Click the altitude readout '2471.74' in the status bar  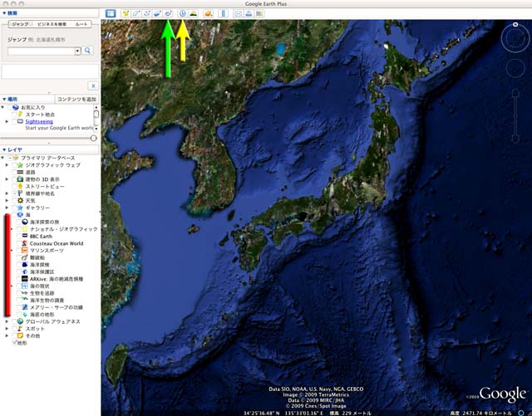coord(473,413)
